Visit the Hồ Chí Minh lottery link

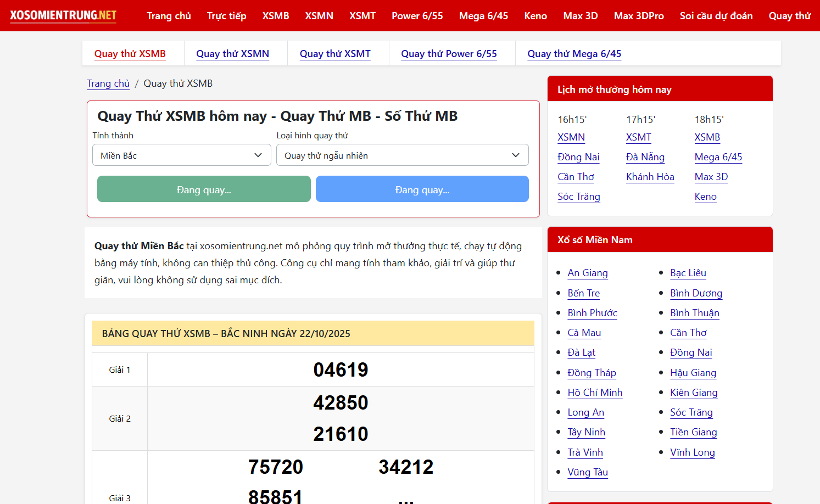[595, 393]
